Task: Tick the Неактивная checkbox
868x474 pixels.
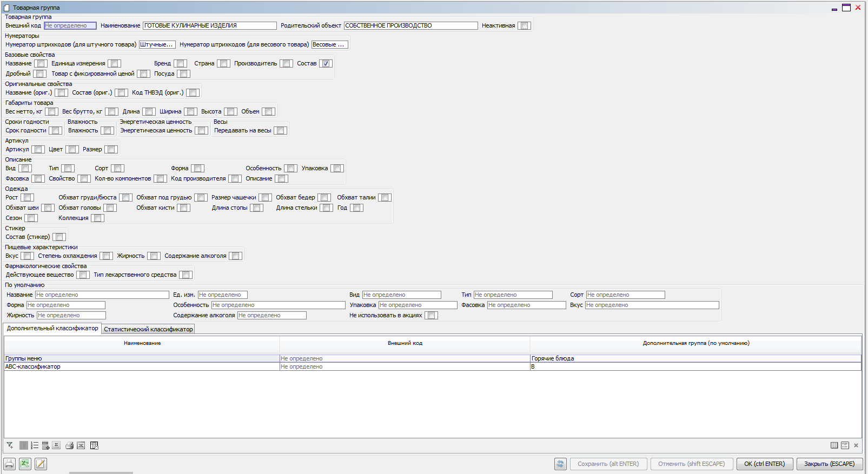Action: coord(524,26)
